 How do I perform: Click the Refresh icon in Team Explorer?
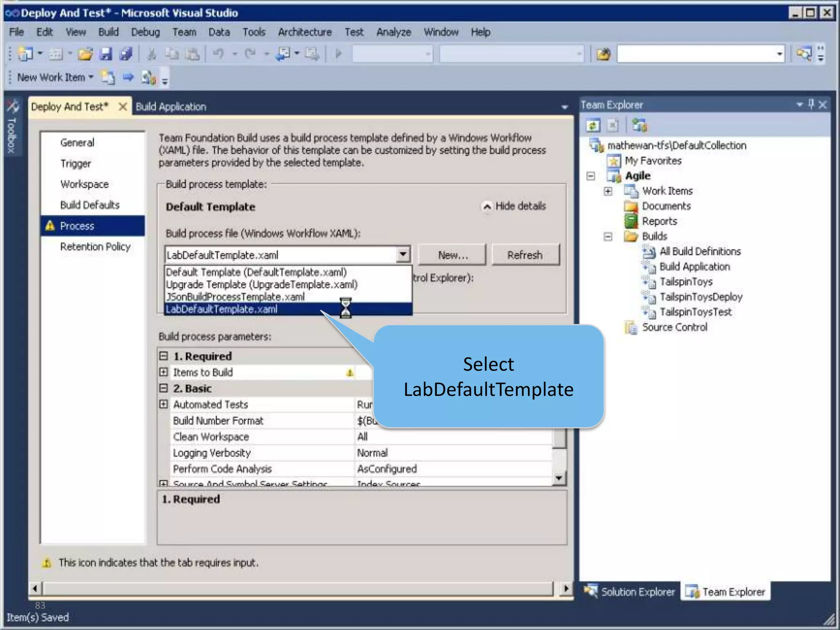(593, 126)
